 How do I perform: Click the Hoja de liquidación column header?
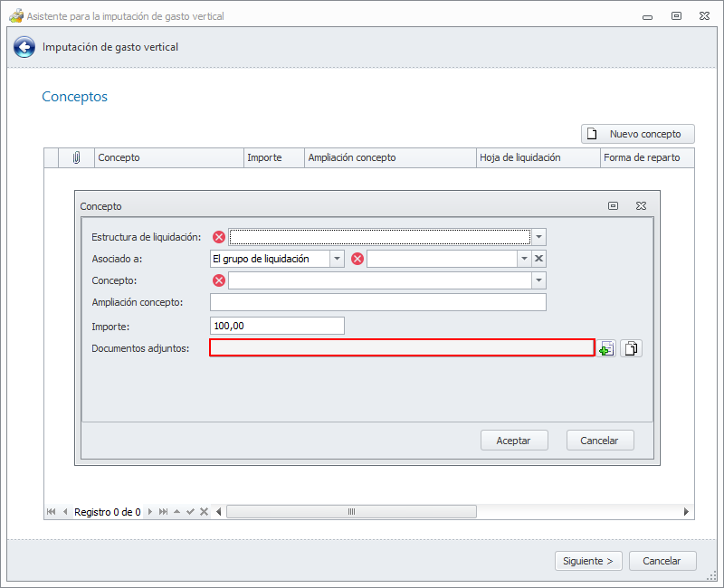click(520, 157)
